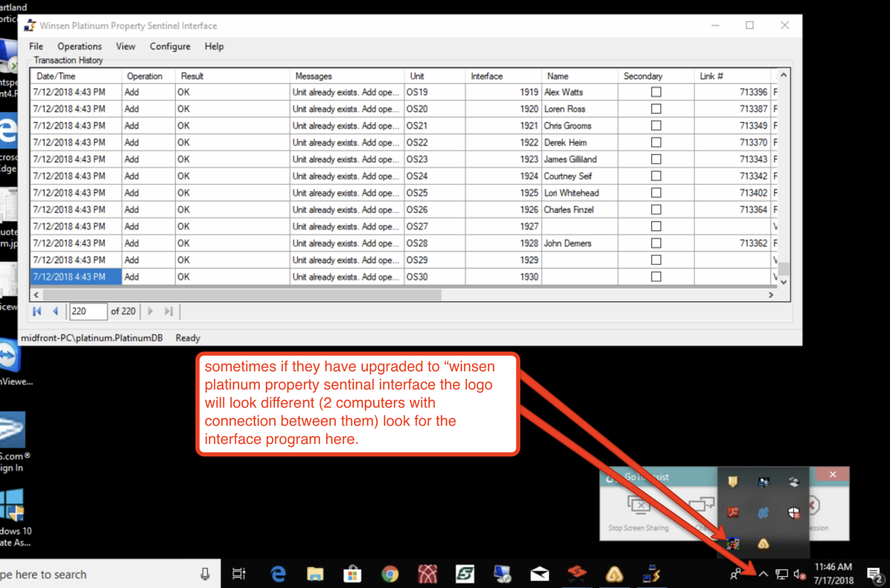Toggle Secondary checkbox for Charles Finzel row

tap(656, 209)
